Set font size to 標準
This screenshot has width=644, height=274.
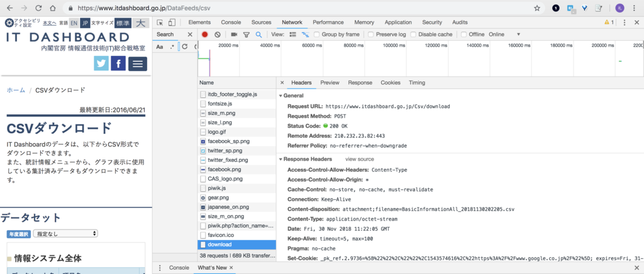(x=123, y=23)
